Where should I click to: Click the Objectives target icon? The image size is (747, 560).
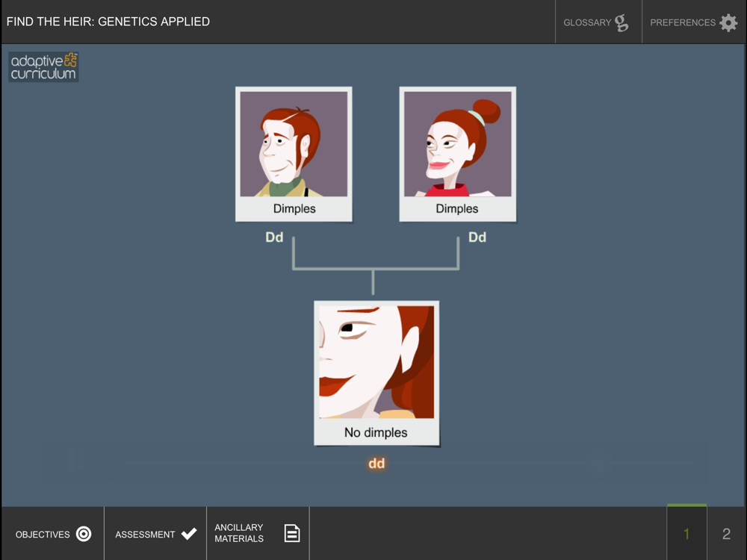coord(84,534)
